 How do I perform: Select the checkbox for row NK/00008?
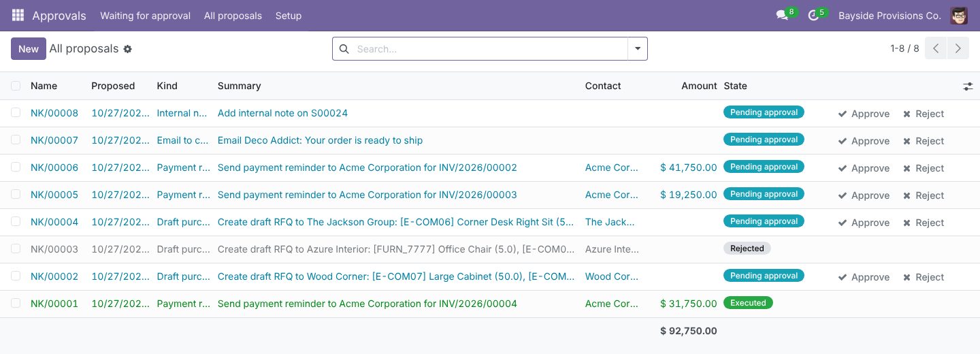16,113
